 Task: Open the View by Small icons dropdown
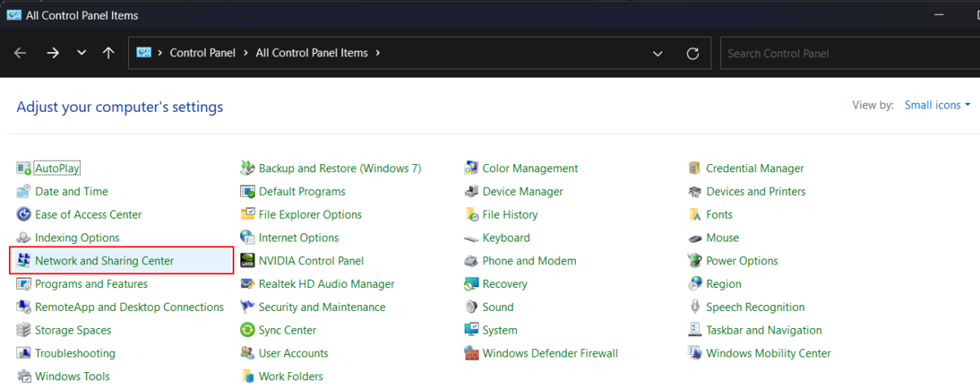(x=938, y=105)
